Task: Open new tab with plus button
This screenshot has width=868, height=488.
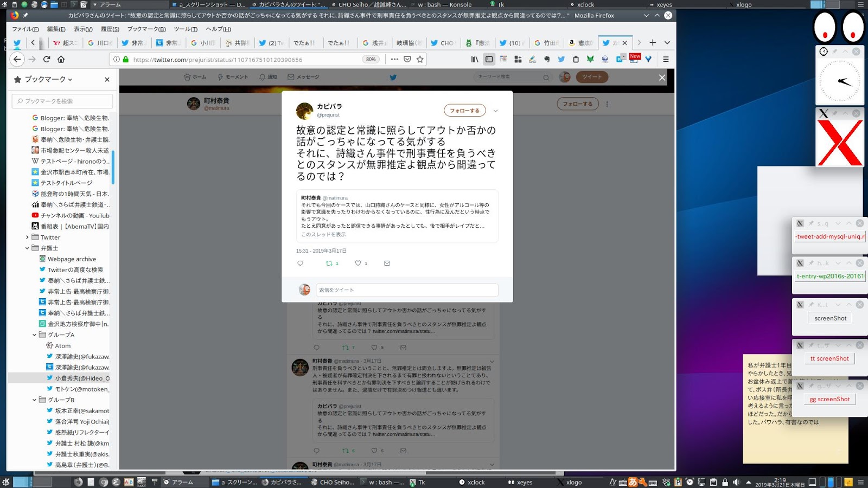Action: [653, 42]
